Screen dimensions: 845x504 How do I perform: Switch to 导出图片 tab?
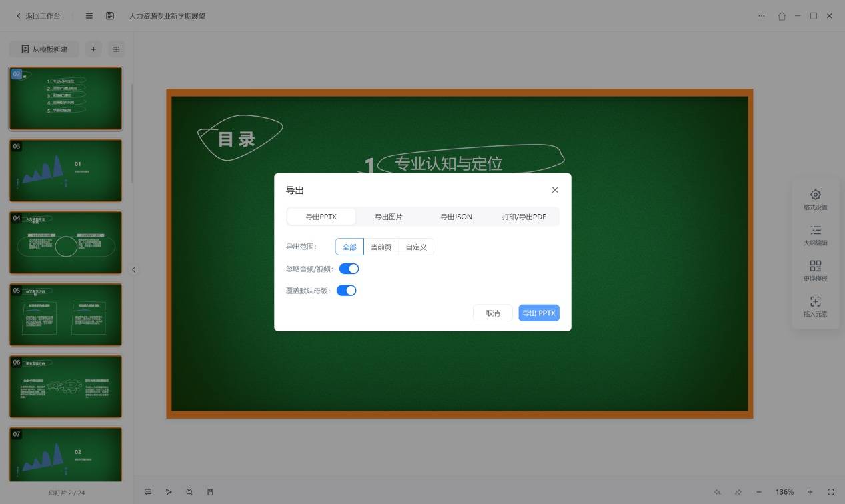(388, 217)
